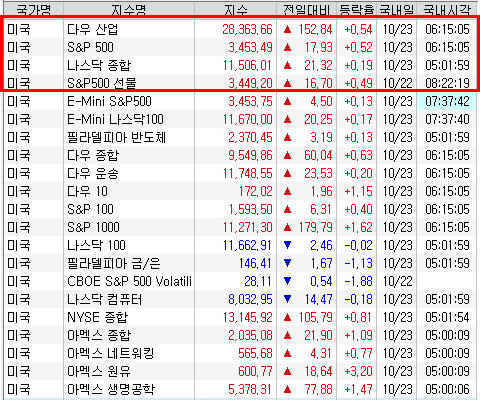This screenshot has height=400, width=480.
Task: Select the 아멕스 원유 row
Action: pyautogui.click(x=240, y=371)
